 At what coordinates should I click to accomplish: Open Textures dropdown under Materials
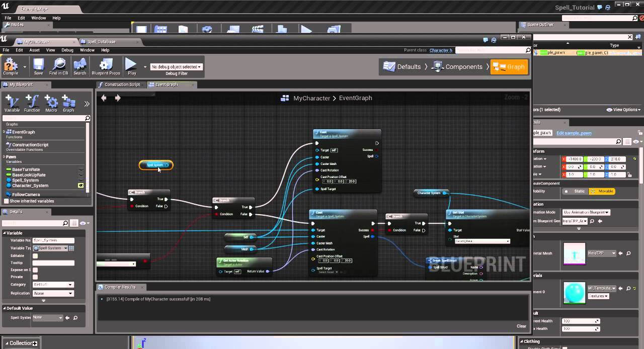pos(598,296)
